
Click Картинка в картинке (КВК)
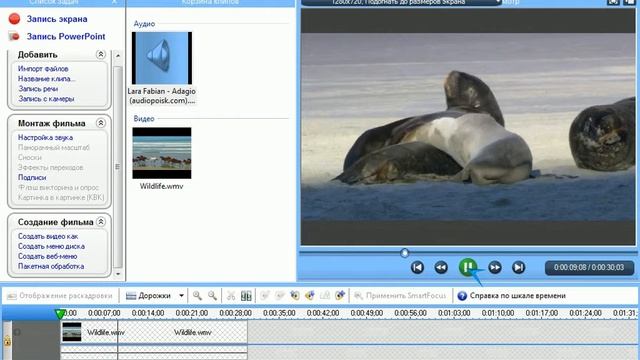[61, 198]
